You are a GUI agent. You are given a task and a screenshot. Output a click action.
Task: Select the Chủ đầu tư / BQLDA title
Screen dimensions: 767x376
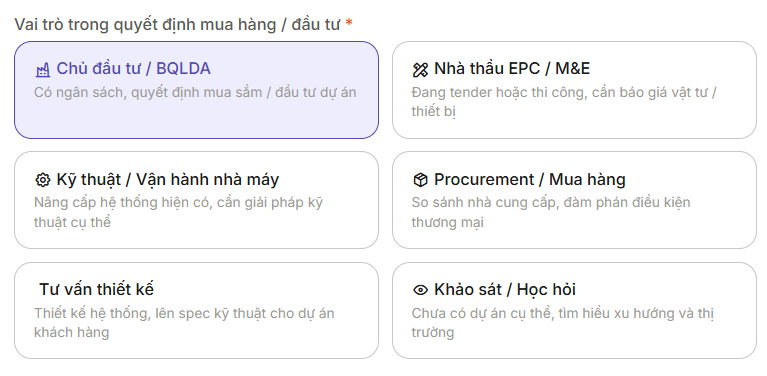(134, 69)
